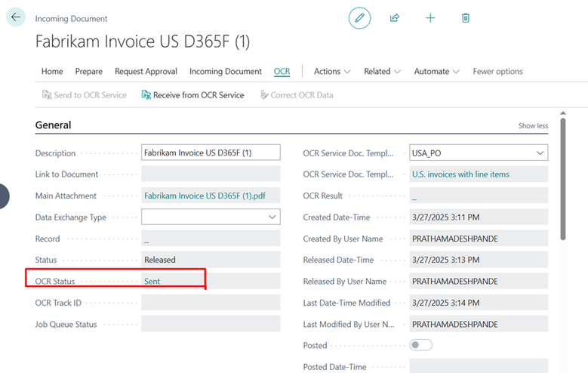The width and height of the screenshot is (588, 373).
Task: Collapse the General section header
Action: [x=53, y=125]
